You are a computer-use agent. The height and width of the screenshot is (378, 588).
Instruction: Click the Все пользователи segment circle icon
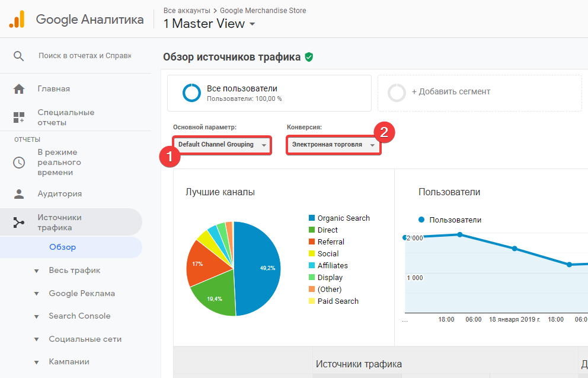pyautogui.click(x=191, y=93)
